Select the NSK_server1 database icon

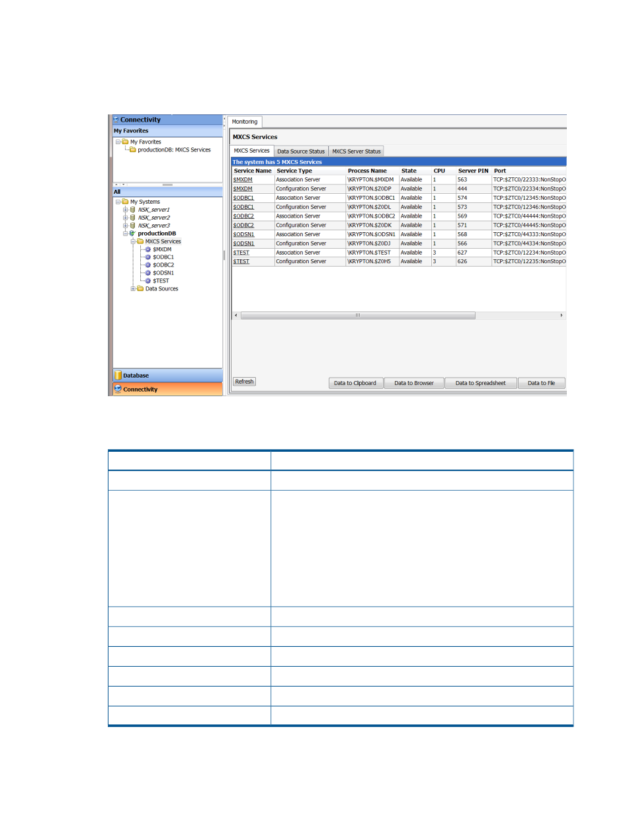click(x=132, y=210)
